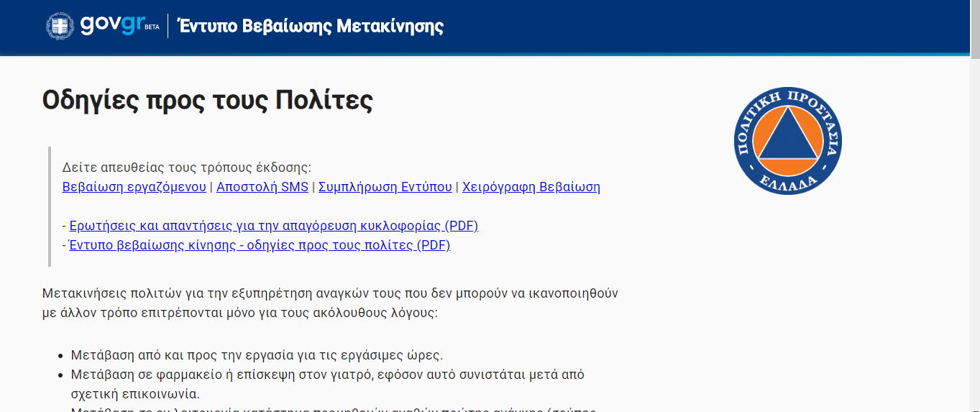Image resolution: width=980 pixels, height=412 pixels.
Task: Click the Έντυπο Βεβαίωσης Μετακίνησης header title
Action: point(311,27)
